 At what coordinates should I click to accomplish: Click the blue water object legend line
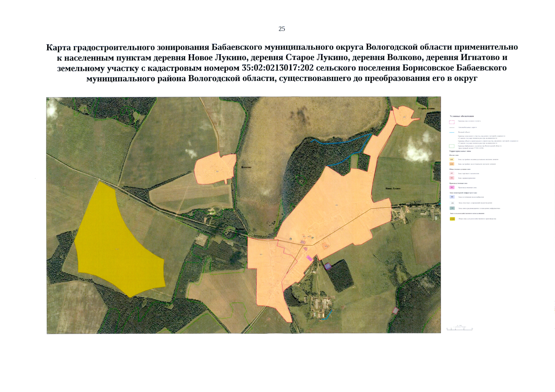click(x=452, y=132)
